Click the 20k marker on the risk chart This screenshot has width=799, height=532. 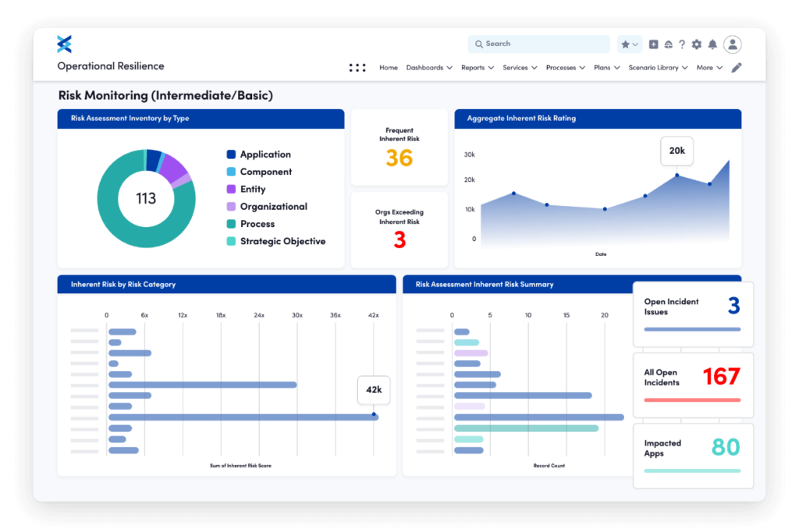pyautogui.click(x=676, y=151)
